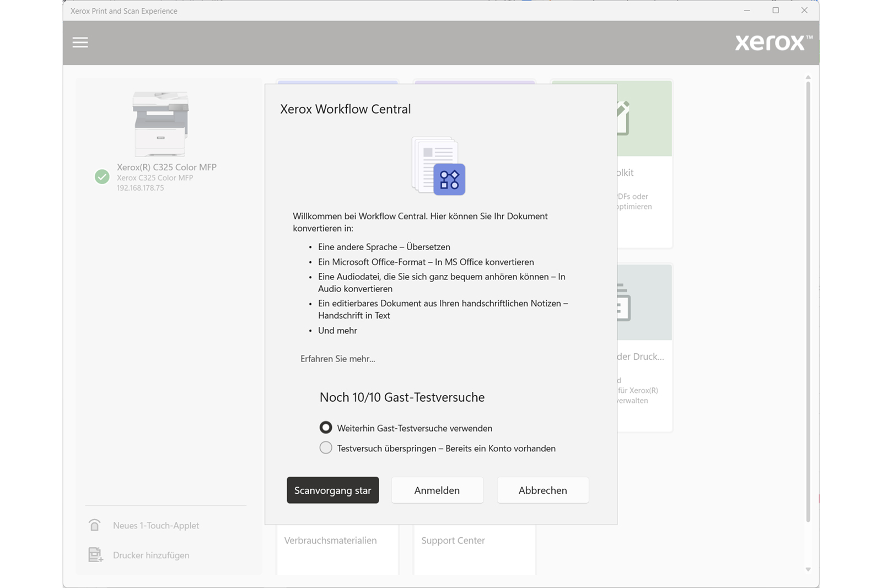The height and width of the screenshot is (588, 882).
Task: Cancel dialog with Abbrechen button
Action: pyautogui.click(x=542, y=490)
